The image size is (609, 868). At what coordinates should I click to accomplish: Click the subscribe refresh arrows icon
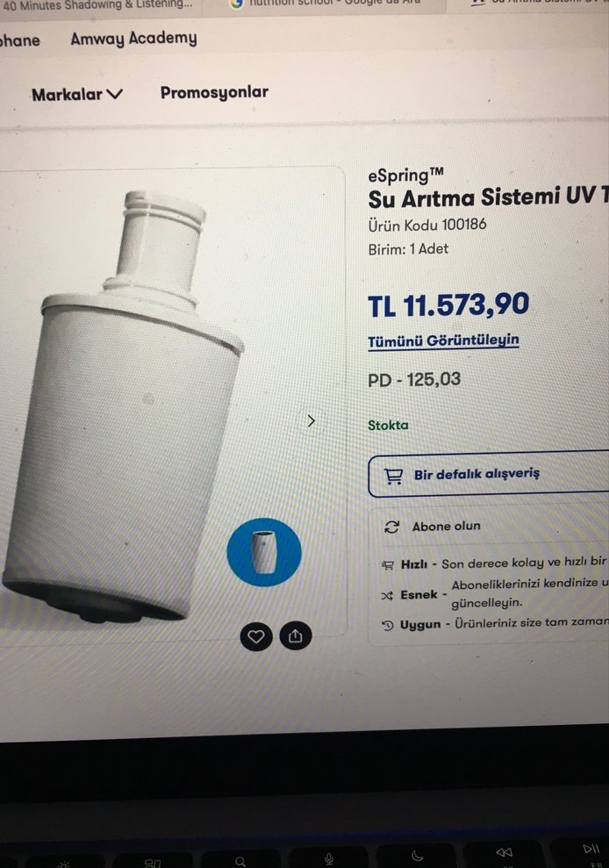coord(392,527)
